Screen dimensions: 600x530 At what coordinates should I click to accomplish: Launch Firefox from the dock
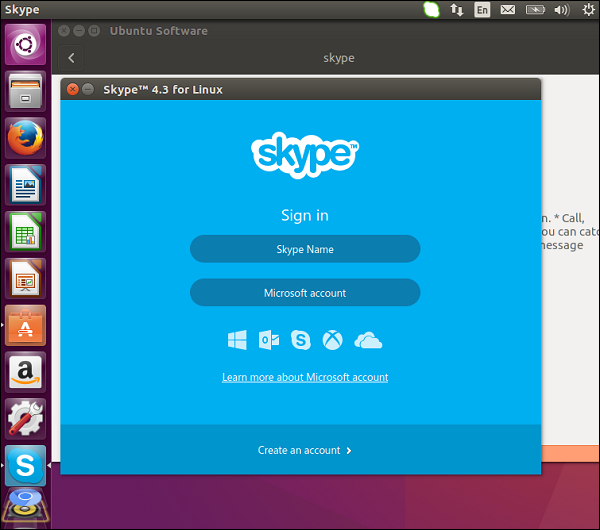coord(25,138)
